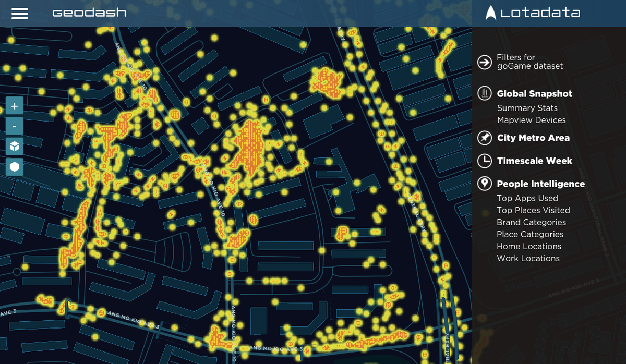Click the pin icon beside City Metro Area
This screenshot has height=364, width=626.
pyautogui.click(x=485, y=138)
